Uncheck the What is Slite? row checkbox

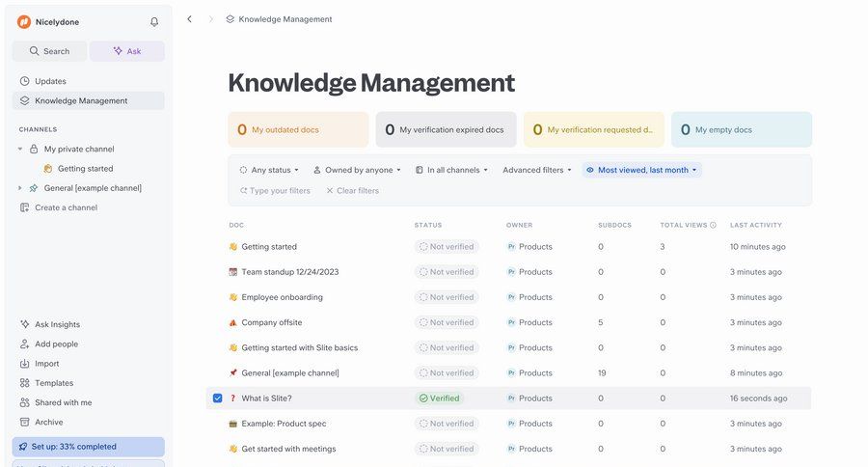pos(218,398)
